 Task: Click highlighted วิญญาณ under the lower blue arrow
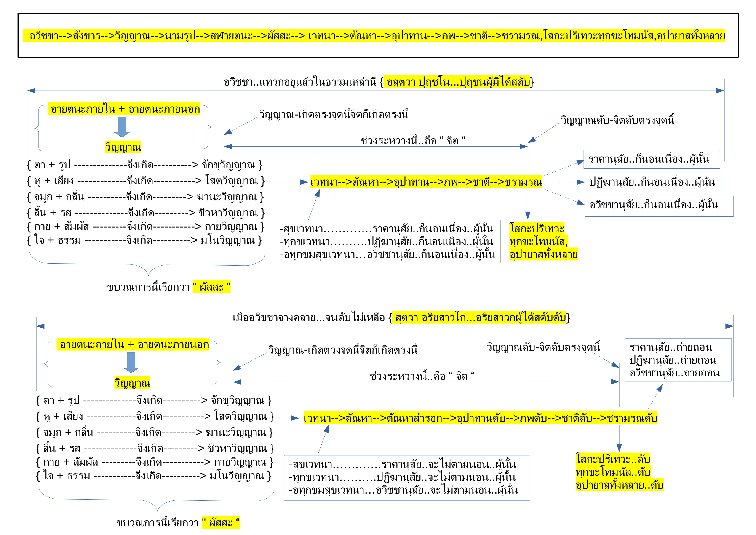pyautogui.click(x=132, y=382)
